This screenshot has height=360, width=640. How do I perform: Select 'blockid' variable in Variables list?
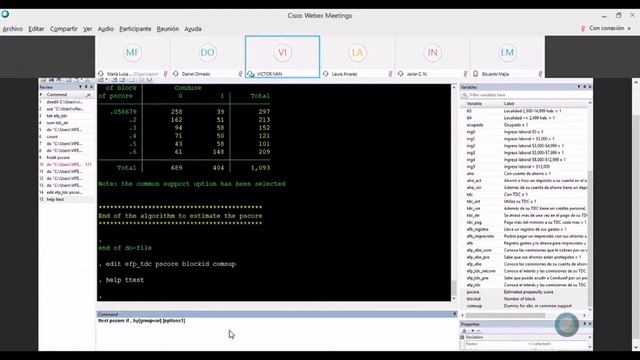tap(524, 299)
